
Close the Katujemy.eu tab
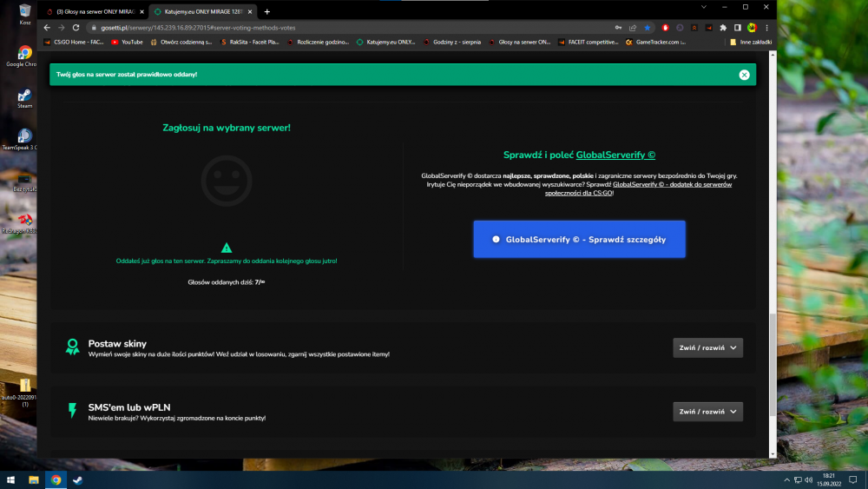[250, 11]
